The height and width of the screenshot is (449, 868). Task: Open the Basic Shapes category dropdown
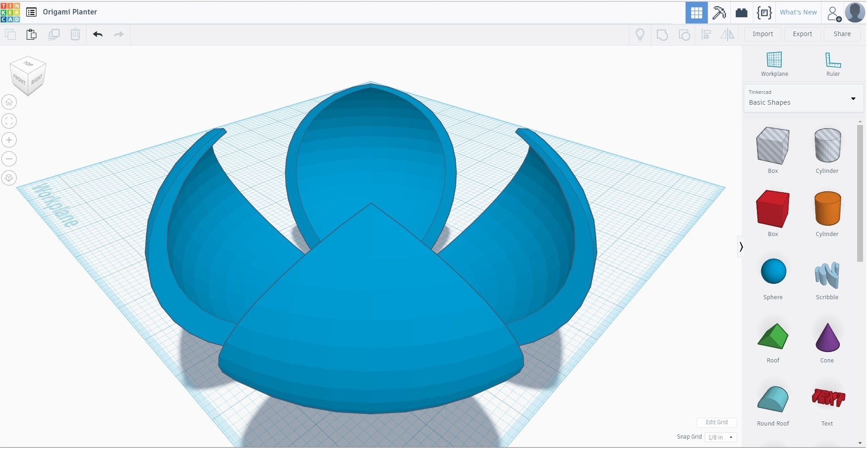(803, 98)
